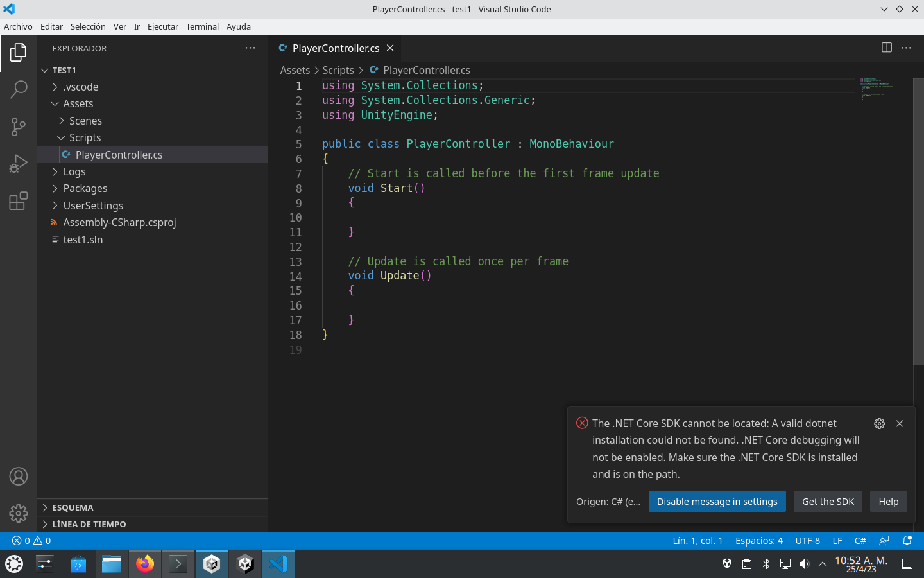Open Firefox from the taskbar
The width and height of the screenshot is (924, 578).
point(145,564)
